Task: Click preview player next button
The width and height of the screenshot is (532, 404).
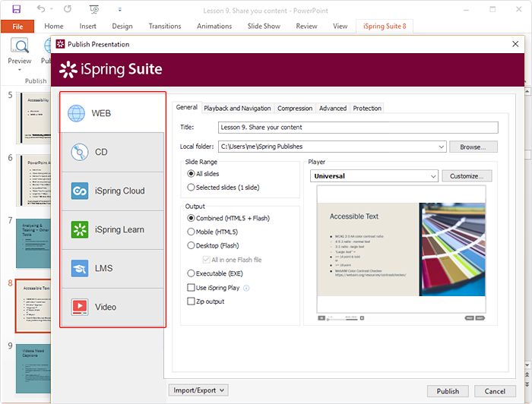Action: pyautogui.click(x=480, y=318)
